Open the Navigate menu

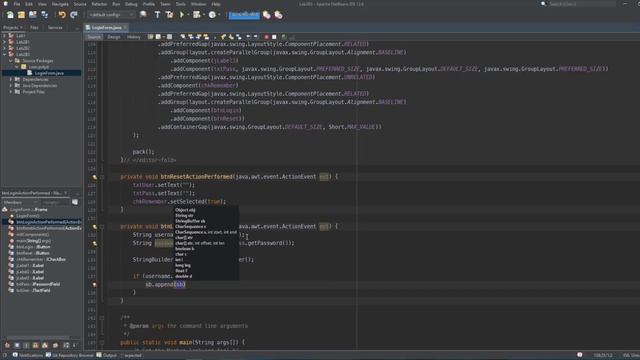click(60, 4)
